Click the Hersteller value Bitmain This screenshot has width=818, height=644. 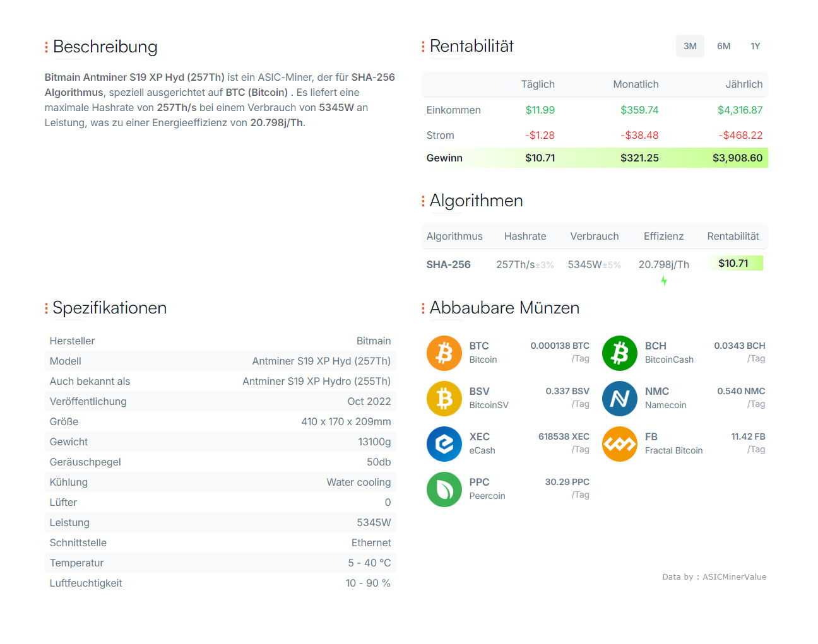point(374,341)
